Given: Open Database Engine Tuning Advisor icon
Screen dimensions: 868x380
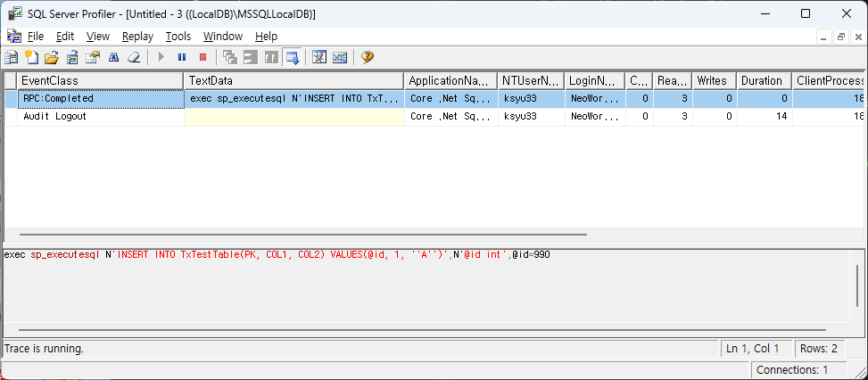Looking at the screenshot, I should coord(319,57).
